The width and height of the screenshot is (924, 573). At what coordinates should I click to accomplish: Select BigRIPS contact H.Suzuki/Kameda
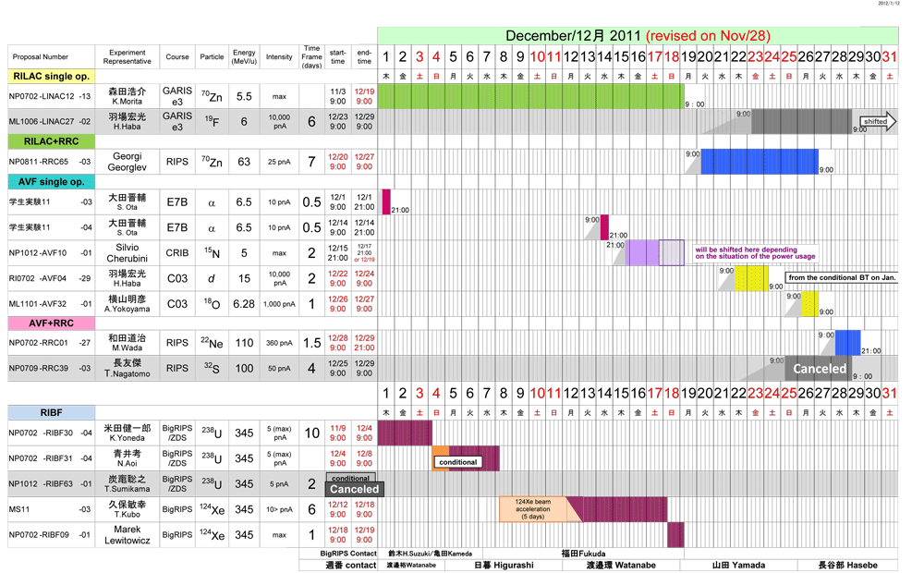(431, 554)
